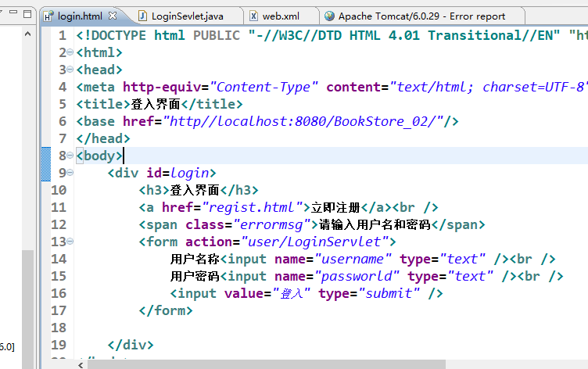Collapse the form element fold on line 13
The height and width of the screenshot is (369, 588).
coord(70,242)
